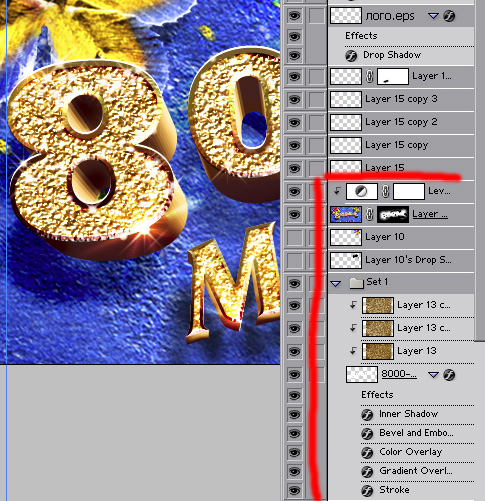This screenshot has width=485, height=501.
Task: Hide the Levels adjustment layer
Action: pyautogui.click(x=294, y=191)
